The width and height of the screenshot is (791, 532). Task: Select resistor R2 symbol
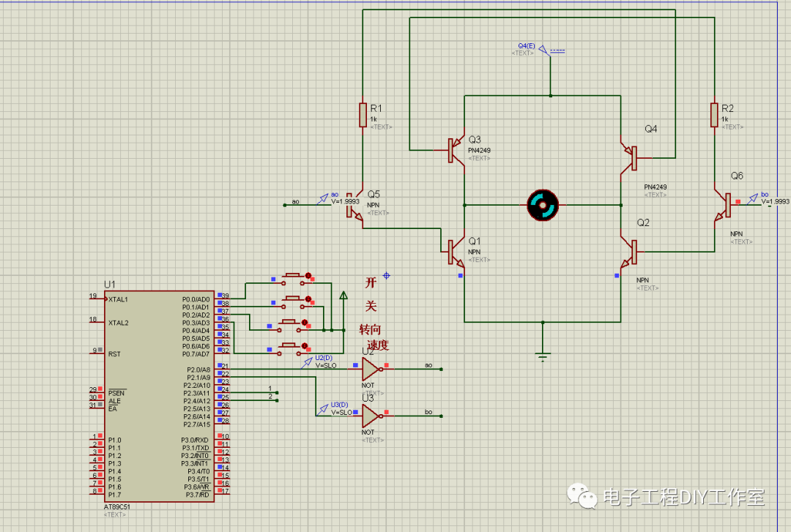coord(714,115)
